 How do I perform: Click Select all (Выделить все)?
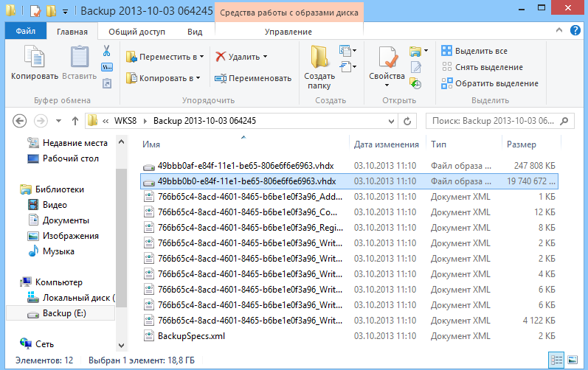pos(474,51)
